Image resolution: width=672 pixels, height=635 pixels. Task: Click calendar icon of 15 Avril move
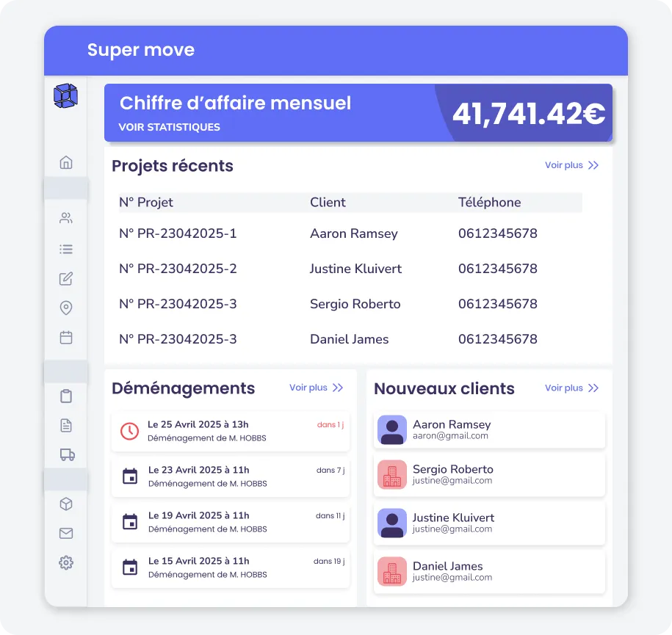point(130,567)
